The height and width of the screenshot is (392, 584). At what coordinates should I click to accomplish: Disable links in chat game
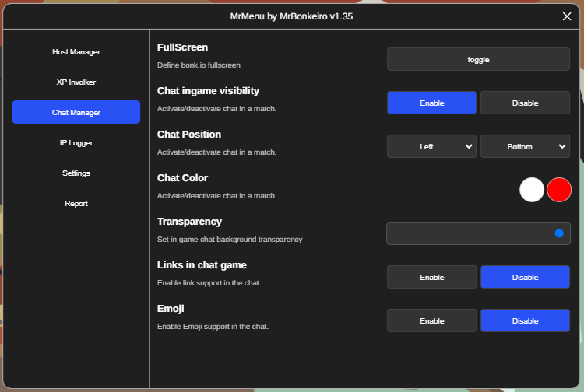(525, 277)
